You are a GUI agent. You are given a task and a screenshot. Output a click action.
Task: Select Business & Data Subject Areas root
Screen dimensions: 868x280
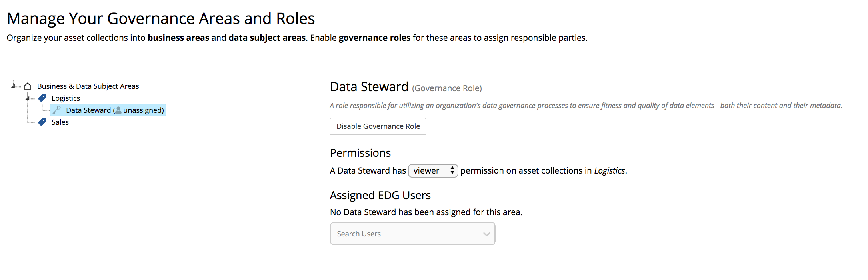pyautogui.click(x=88, y=86)
